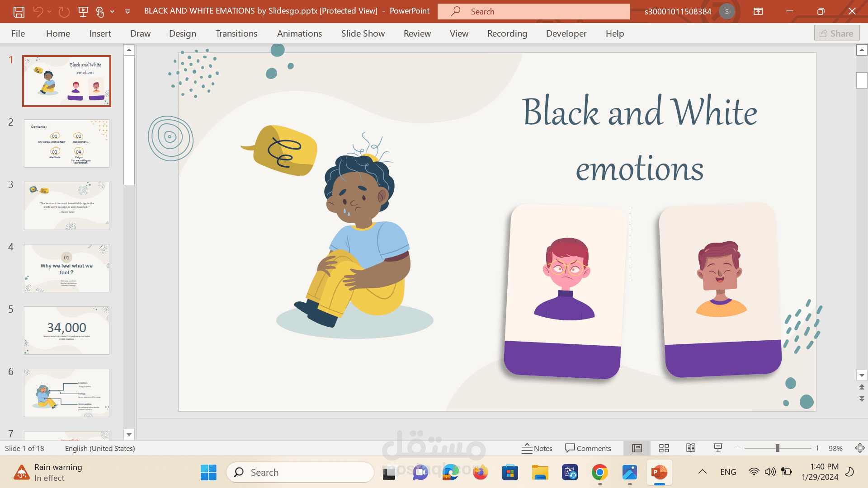This screenshot has height=488, width=868.
Task: Open Touch/Mouse mode dropdown arrow
Action: coord(112,12)
